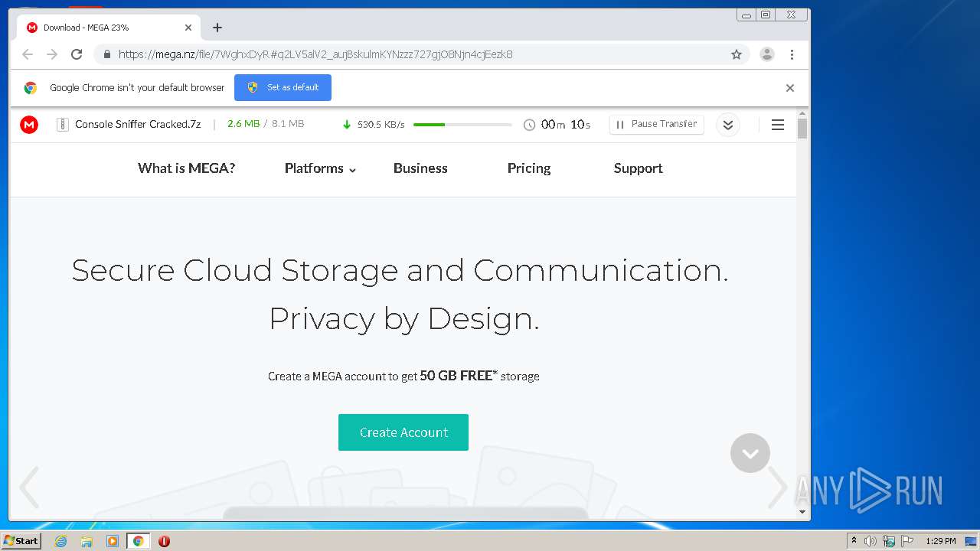Show next slide with right arrow
980x551 pixels.
777,487
